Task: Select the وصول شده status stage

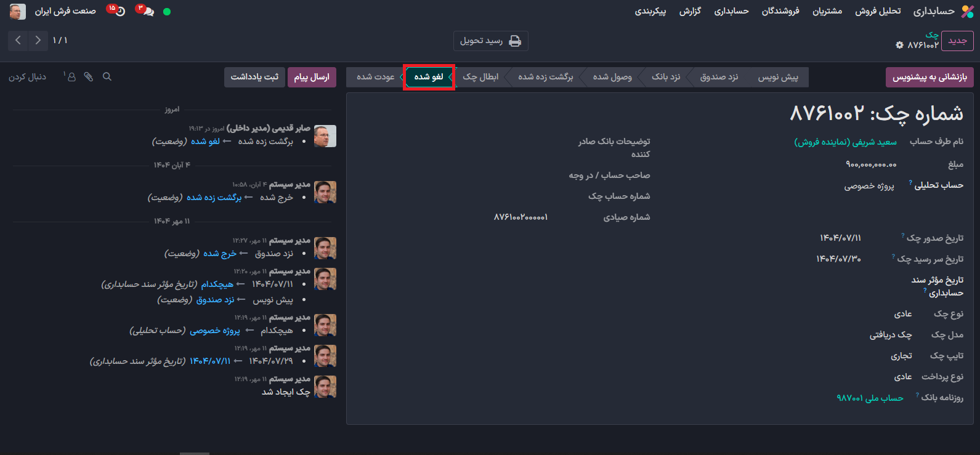Action: (612, 77)
